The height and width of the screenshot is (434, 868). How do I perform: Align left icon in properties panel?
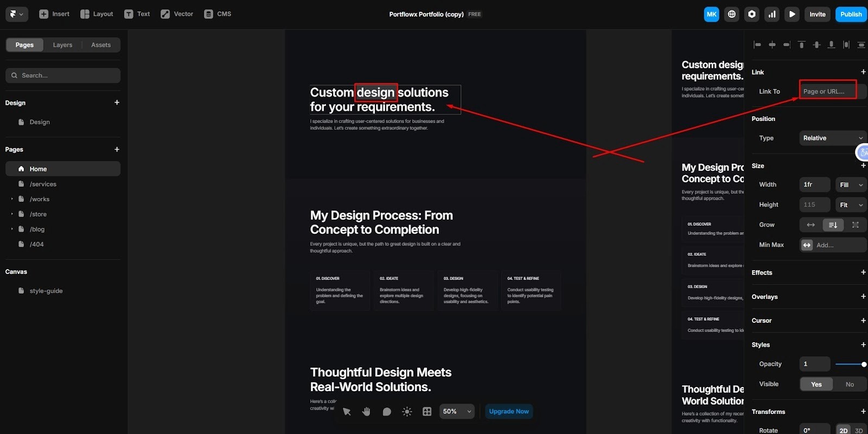click(x=757, y=44)
